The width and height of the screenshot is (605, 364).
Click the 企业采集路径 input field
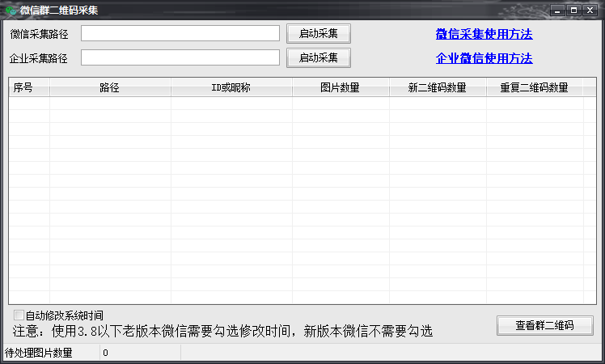180,57
